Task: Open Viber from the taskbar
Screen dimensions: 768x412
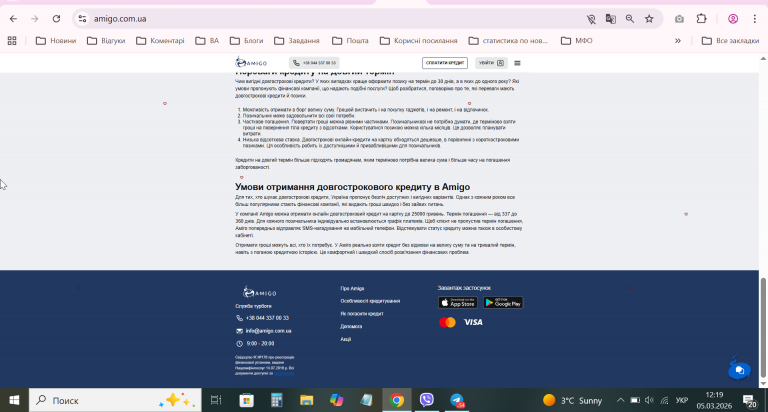Action: click(427, 400)
